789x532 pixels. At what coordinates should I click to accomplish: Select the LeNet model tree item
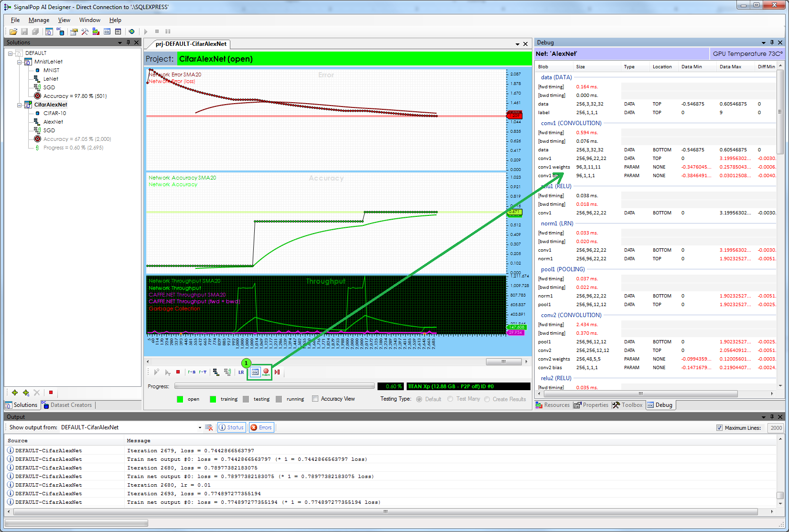coord(51,79)
